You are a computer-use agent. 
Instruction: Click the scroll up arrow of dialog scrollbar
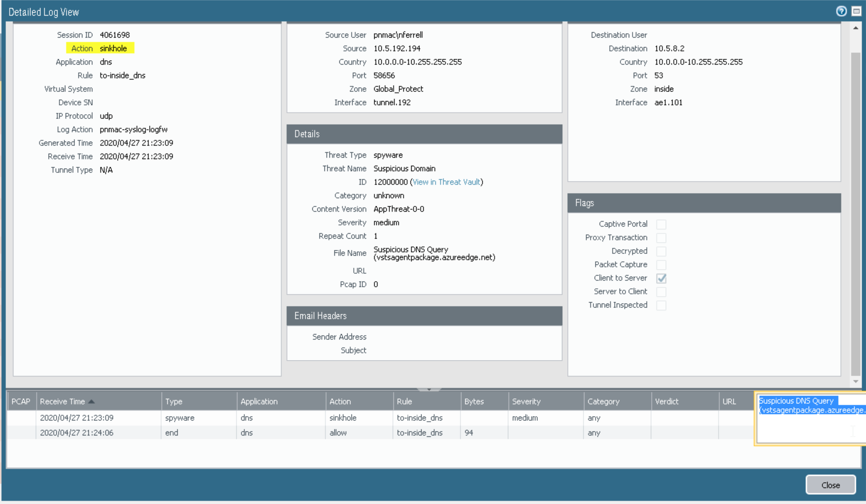pyautogui.click(x=855, y=28)
